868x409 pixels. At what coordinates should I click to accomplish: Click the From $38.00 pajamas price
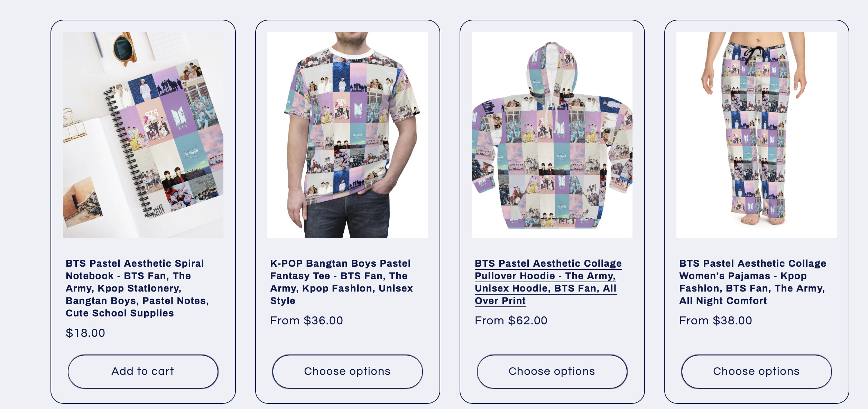coord(715,321)
